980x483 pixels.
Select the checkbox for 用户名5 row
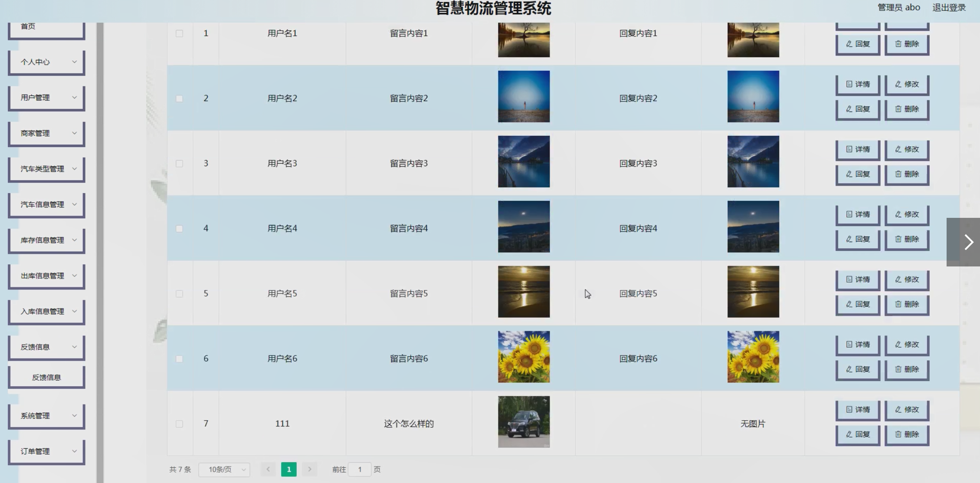pyautogui.click(x=179, y=294)
